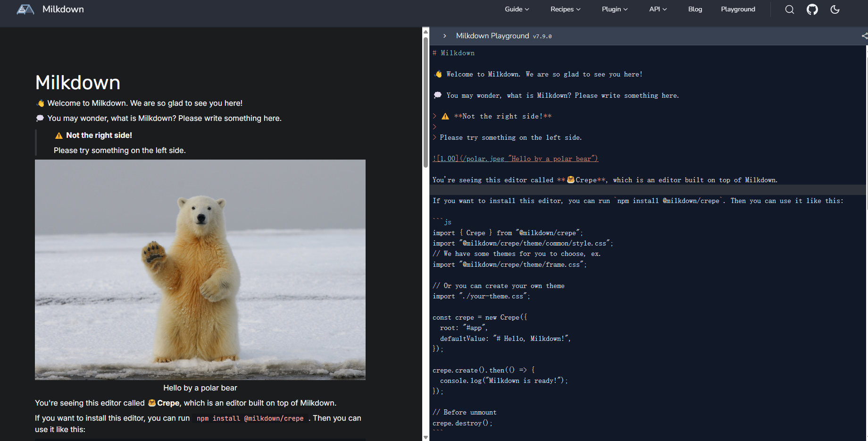
Task: Click the Milkdown heading in editor
Action: (78, 83)
